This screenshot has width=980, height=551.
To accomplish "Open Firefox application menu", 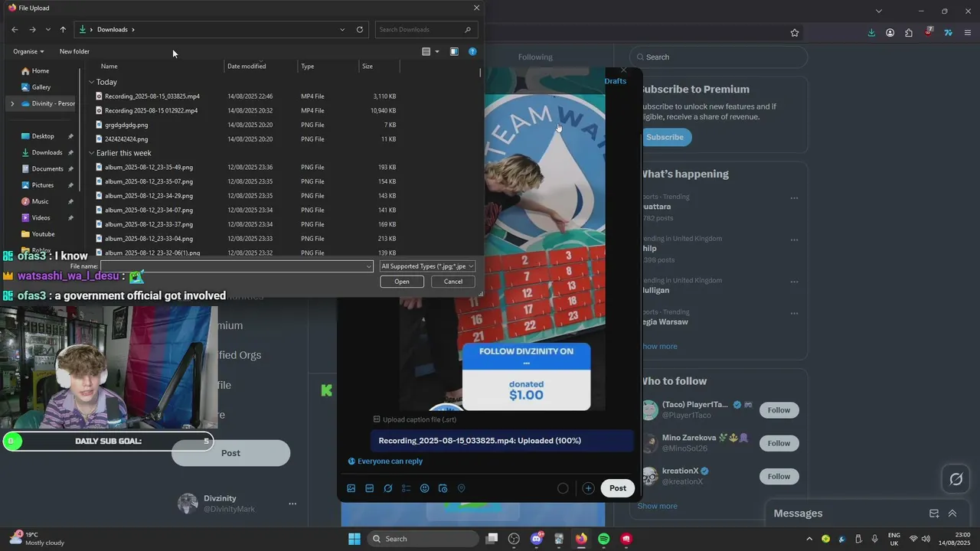I will pyautogui.click(x=968, y=33).
